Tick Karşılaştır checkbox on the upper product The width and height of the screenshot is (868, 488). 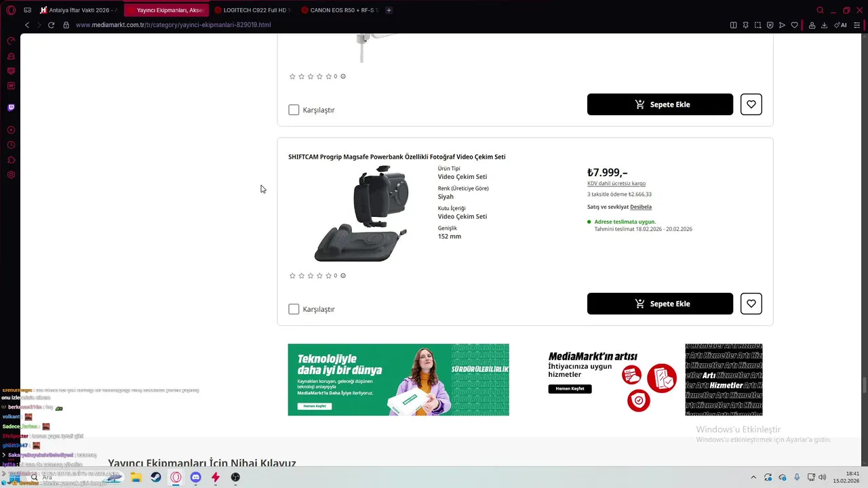[x=294, y=110]
